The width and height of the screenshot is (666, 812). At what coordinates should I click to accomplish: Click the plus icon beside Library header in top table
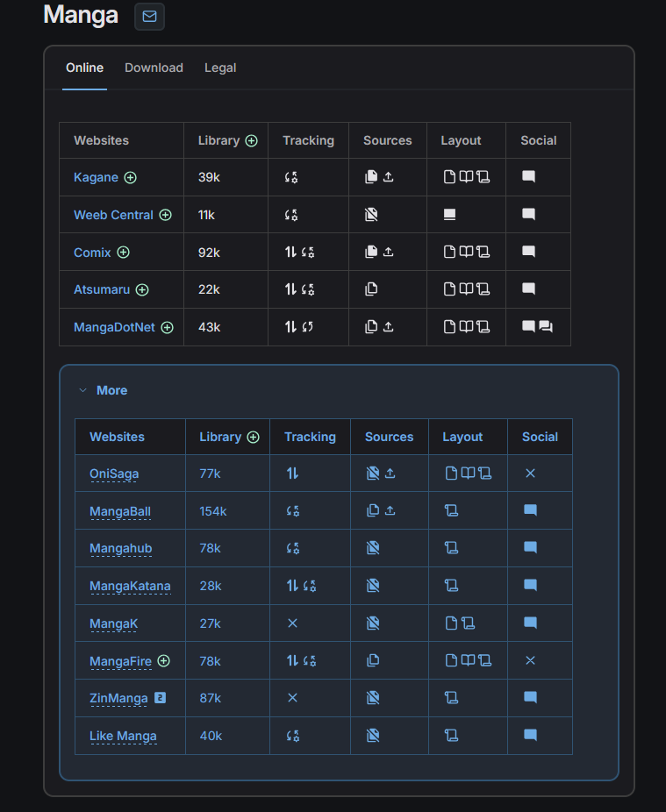pos(251,141)
